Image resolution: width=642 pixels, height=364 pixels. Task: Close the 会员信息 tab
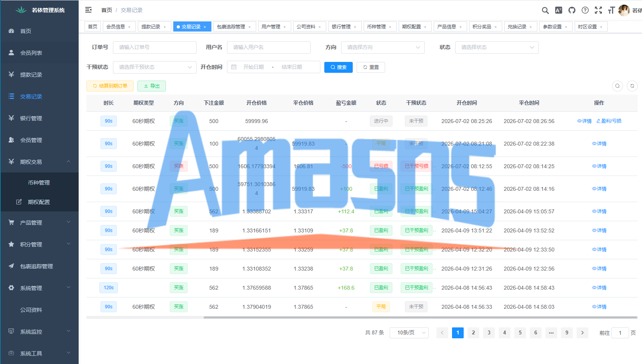pyautogui.click(x=130, y=27)
